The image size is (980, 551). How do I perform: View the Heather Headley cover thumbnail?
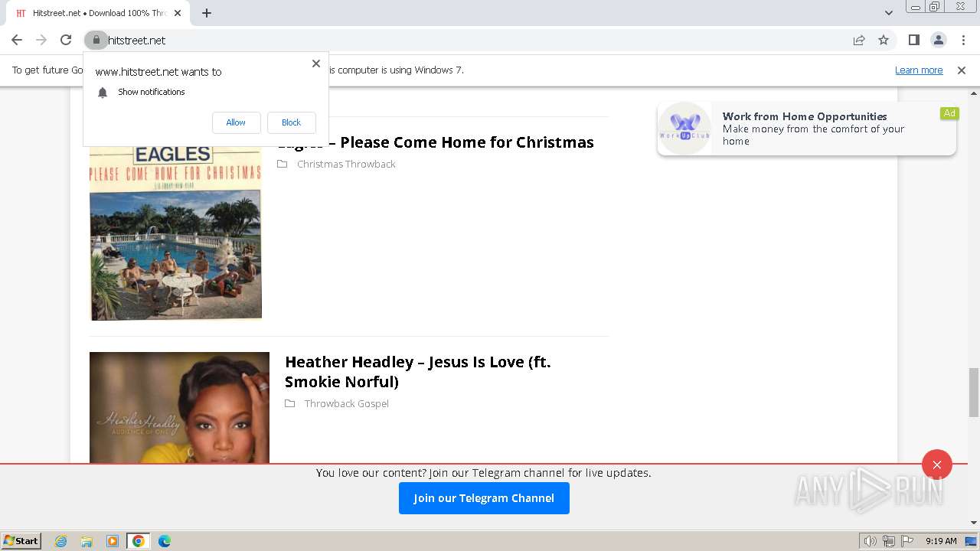pos(179,407)
